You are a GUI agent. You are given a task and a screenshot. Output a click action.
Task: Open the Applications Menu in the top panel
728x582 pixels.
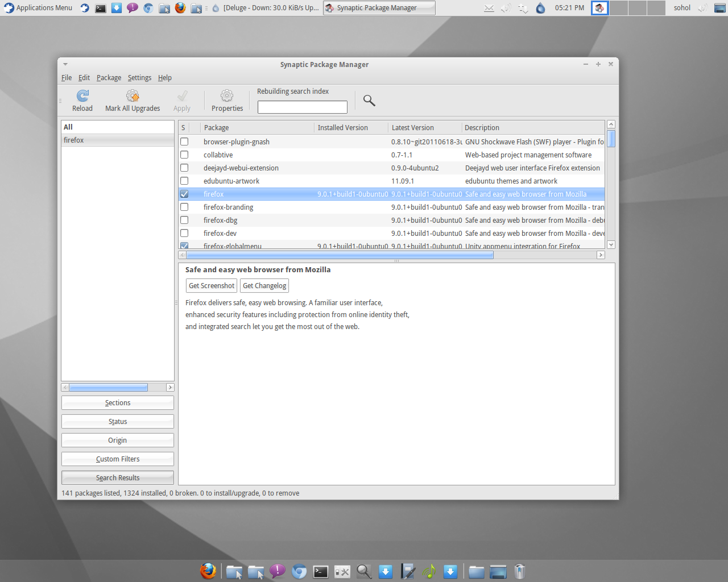click(38, 8)
